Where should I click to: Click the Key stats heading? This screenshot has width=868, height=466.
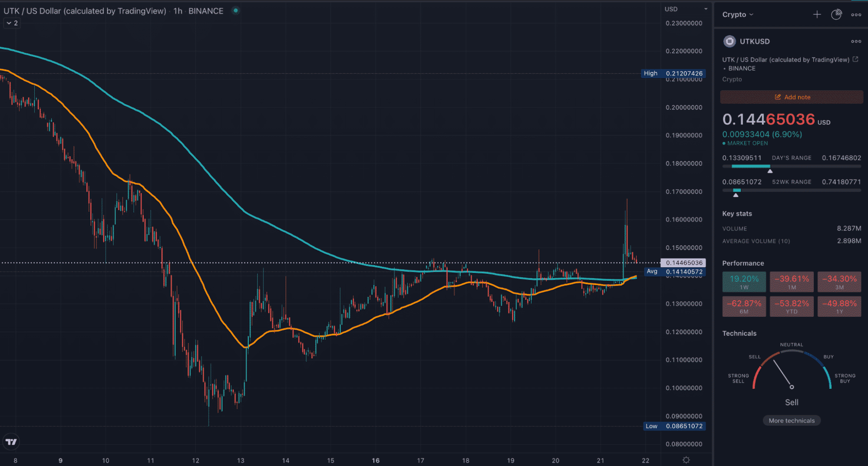pyautogui.click(x=737, y=213)
